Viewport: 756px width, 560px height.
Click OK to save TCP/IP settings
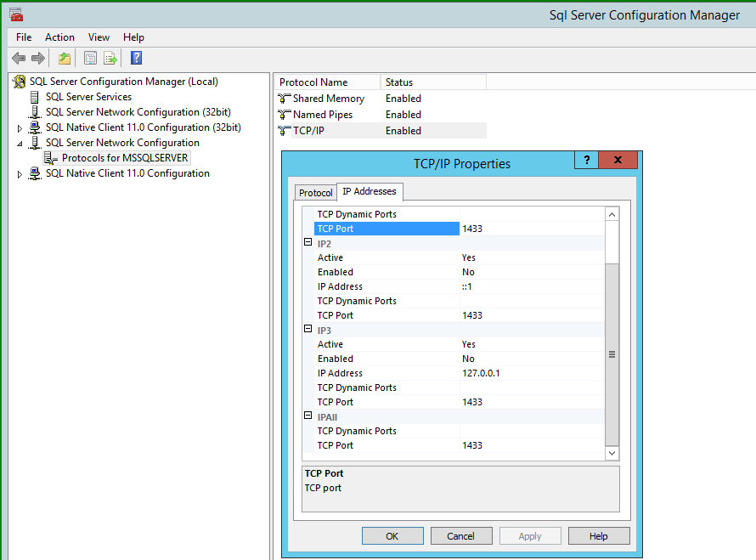click(x=392, y=535)
